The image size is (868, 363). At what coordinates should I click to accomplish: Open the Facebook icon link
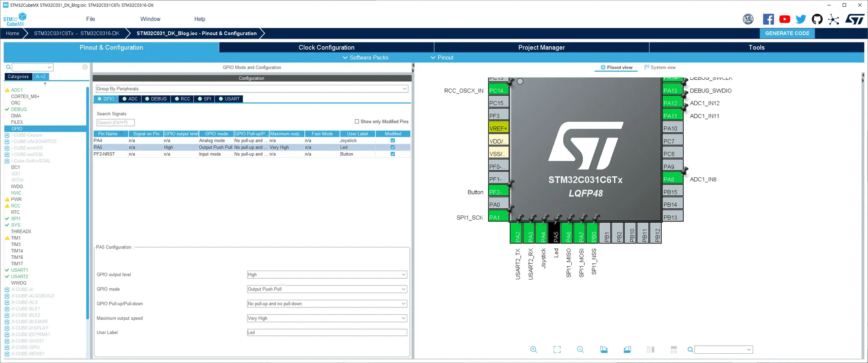[768, 19]
